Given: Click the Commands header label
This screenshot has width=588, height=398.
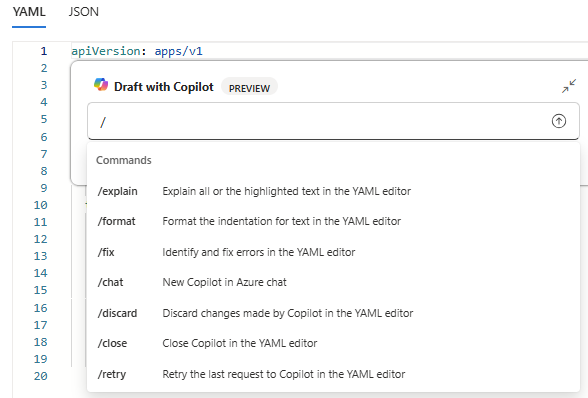Looking at the screenshot, I should (x=124, y=160).
